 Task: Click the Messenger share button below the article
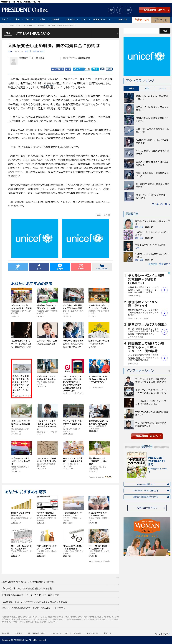(60, 267)
